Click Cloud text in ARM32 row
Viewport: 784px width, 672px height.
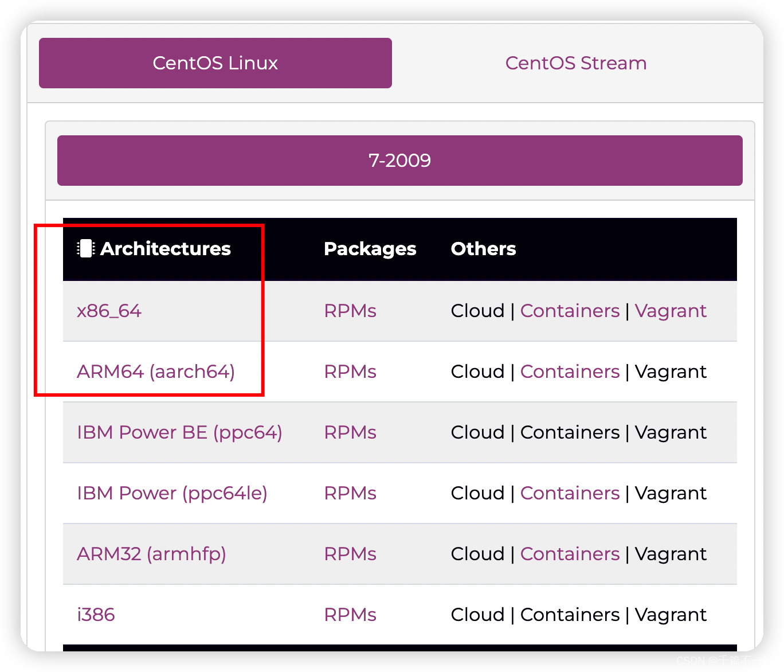click(477, 554)
